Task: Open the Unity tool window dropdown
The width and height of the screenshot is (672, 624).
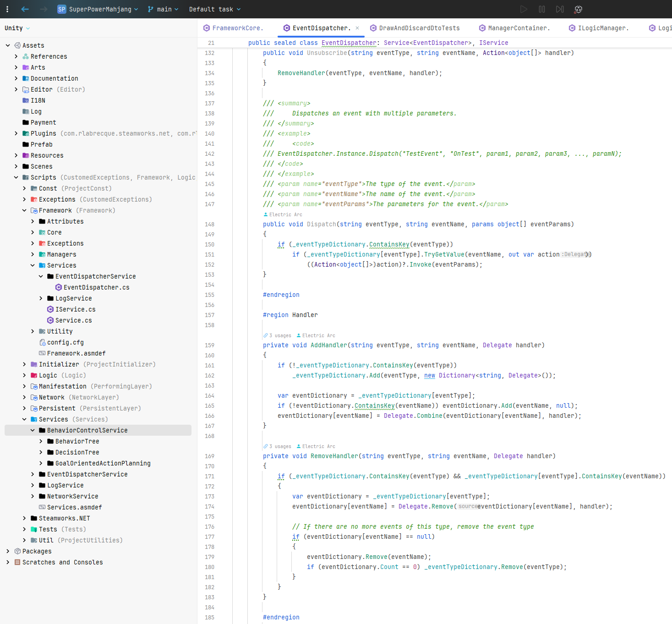Action: [x=16, y=27]
